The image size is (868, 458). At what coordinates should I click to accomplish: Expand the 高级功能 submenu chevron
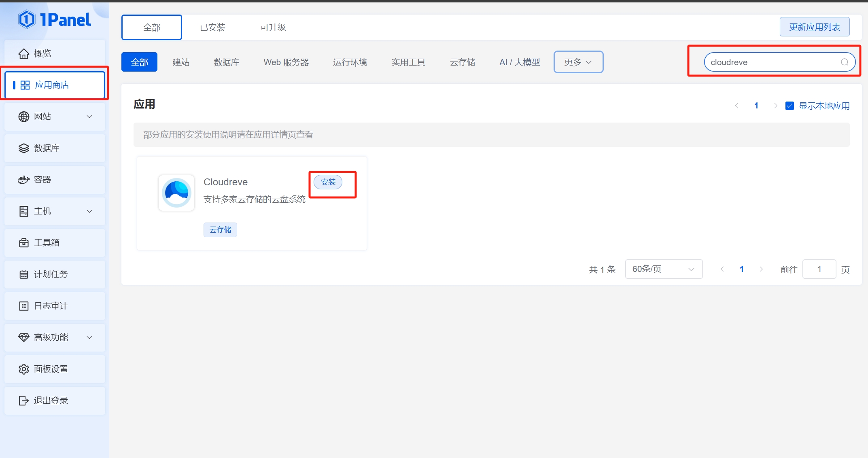point(89,337)
